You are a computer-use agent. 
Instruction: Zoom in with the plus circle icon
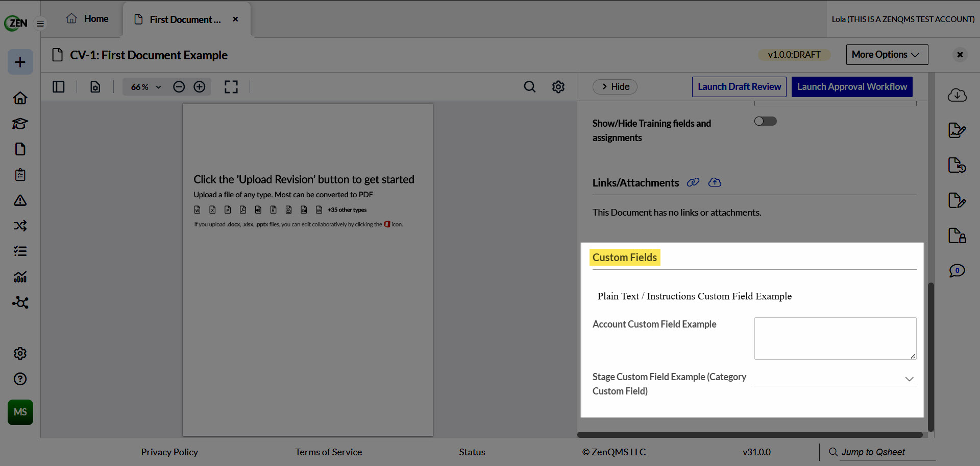pos(200,87)
